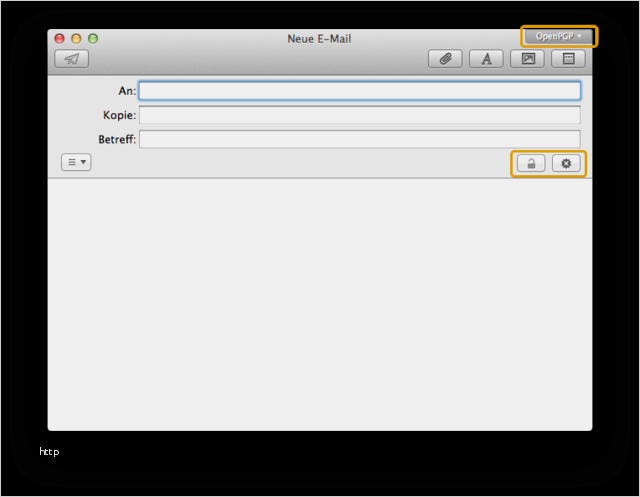Zoom the Neue E-Mail window with green button
Image resolution: width=640 pixels, height=497 pixels.
pyautogui.click(x=93, y=38)
